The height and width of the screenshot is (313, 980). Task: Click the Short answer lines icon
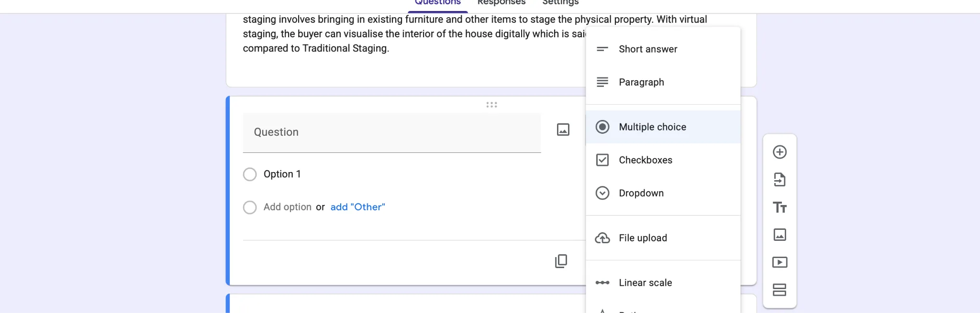tap(602, 49)
